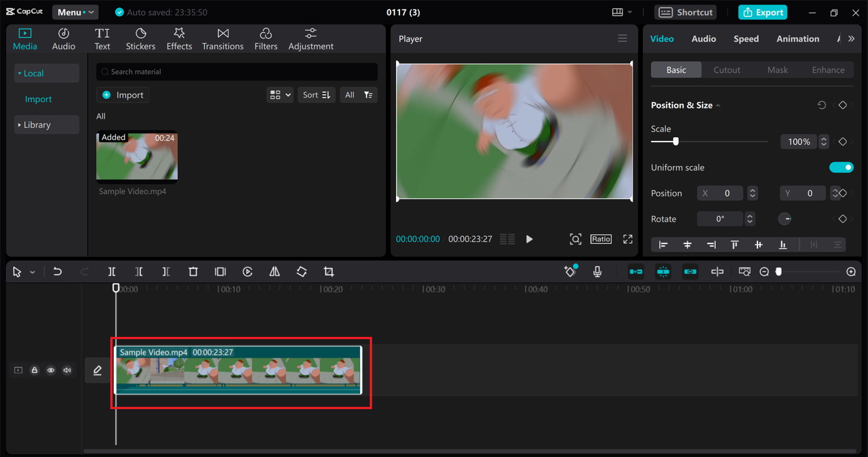The height and width of the screenshot is (457, 868).
Task: Expand more tabs with double chevron
Action: (x=852, y=39)
